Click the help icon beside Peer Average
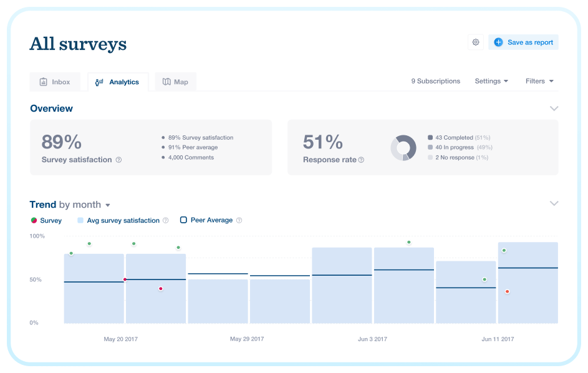This screenshot has height=373, width=588. pyautogui.click(x=239, y=220)
